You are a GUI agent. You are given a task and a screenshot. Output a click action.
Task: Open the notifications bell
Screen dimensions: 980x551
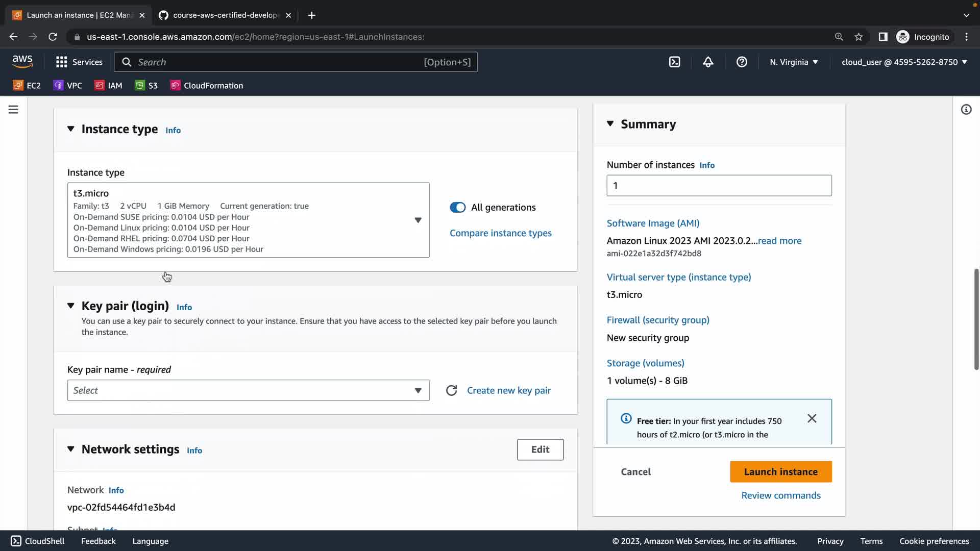[x=708, y=62]
